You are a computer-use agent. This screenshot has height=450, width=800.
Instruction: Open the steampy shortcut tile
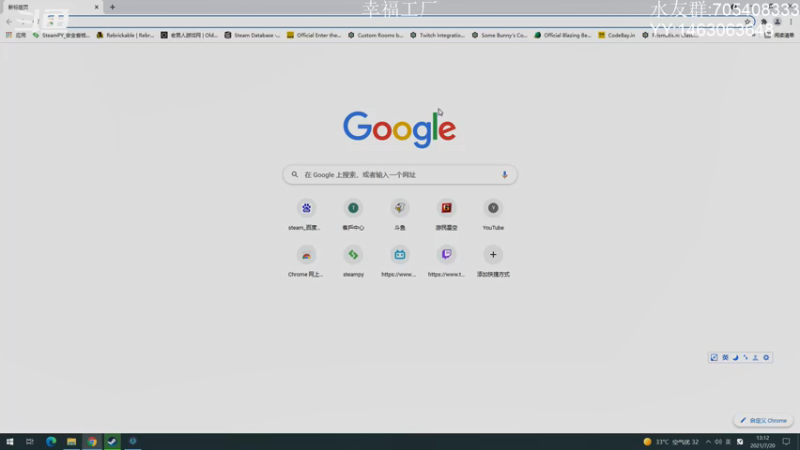pos(353,261)
